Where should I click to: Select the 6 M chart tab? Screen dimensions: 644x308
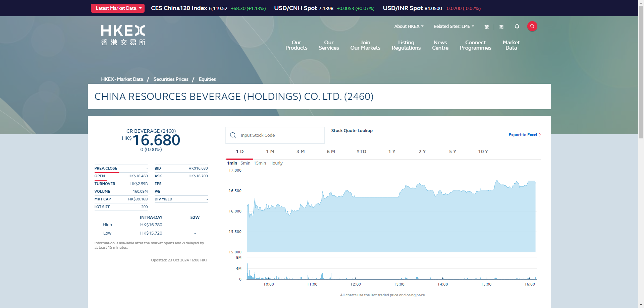(x=331, y=151)
